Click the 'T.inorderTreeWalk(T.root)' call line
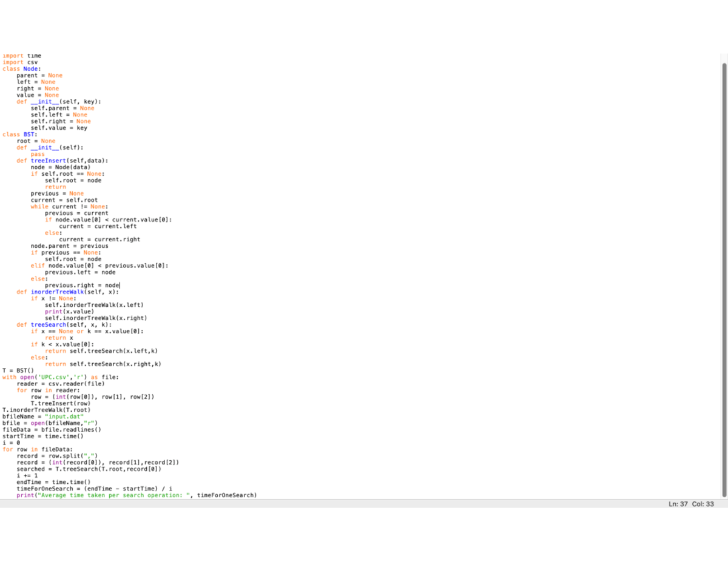This screenshot has width=728, height=562. (x=46, y=410)
